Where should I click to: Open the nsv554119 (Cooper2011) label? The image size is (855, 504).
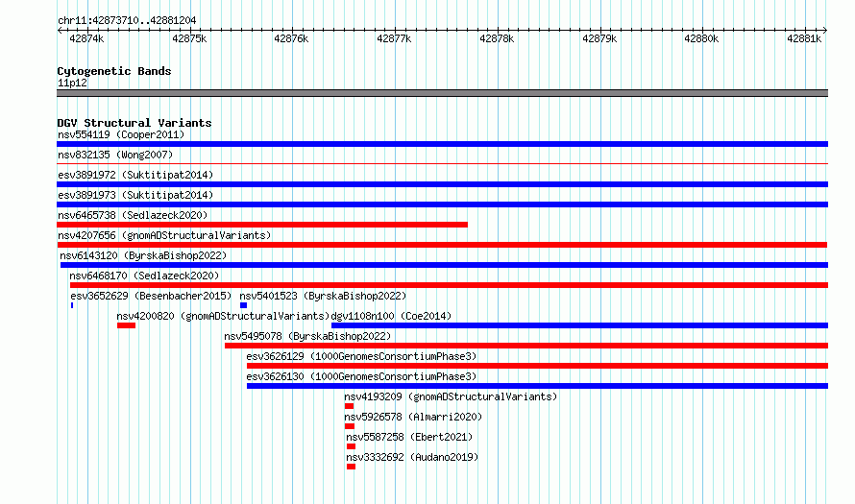(x=121, y=134)
